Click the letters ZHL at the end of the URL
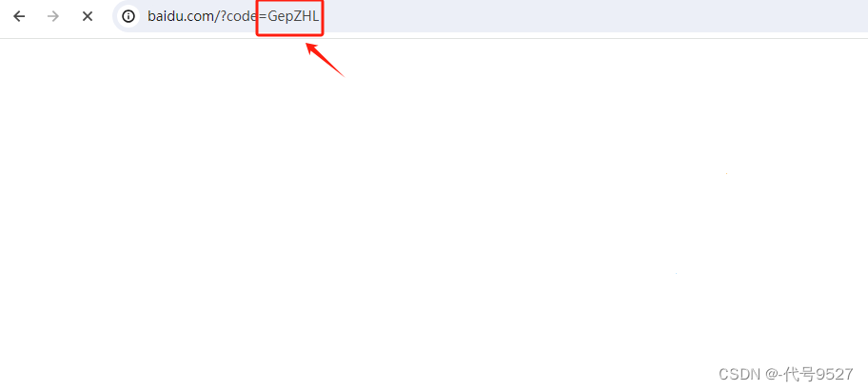Screen dimensions: 868x391 click(305, 16)
